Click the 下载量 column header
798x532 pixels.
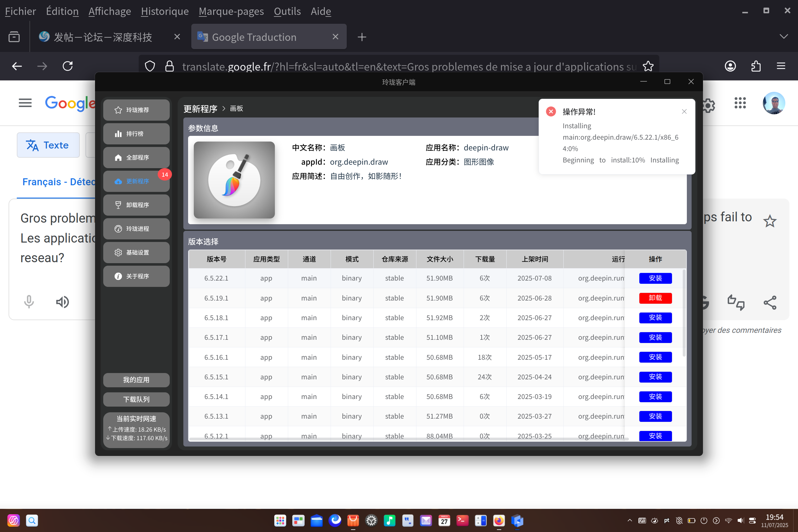pos(485,259)
